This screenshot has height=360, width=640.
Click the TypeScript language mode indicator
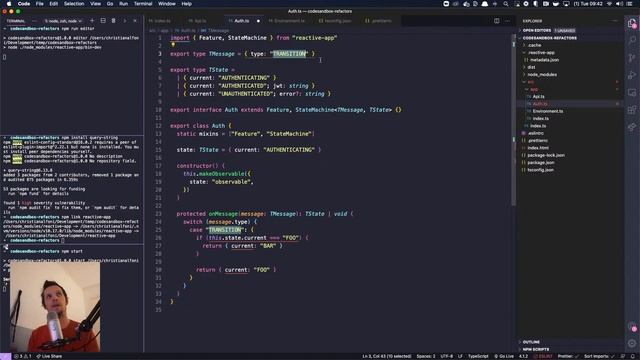pyautogui.click(x=478, y=356)
